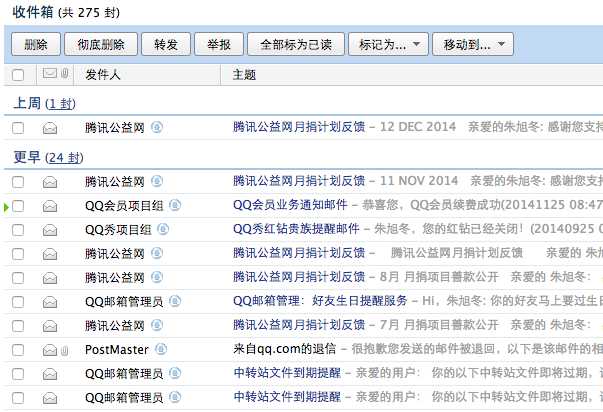This screenshot has height=412, width=603.
Task: Click sender name QQ秀项目组
Action: 118,230
